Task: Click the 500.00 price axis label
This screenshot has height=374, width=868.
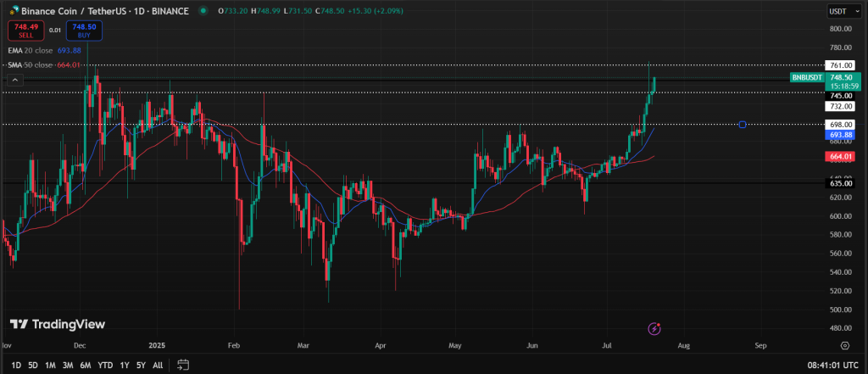Action: [x=840, y=310]
